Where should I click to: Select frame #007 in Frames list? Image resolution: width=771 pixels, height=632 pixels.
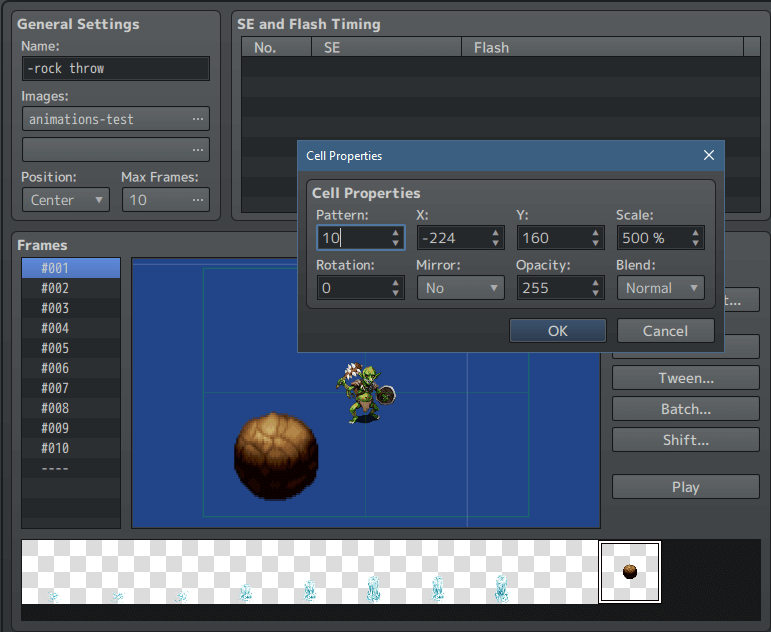[x=71, y=388]
